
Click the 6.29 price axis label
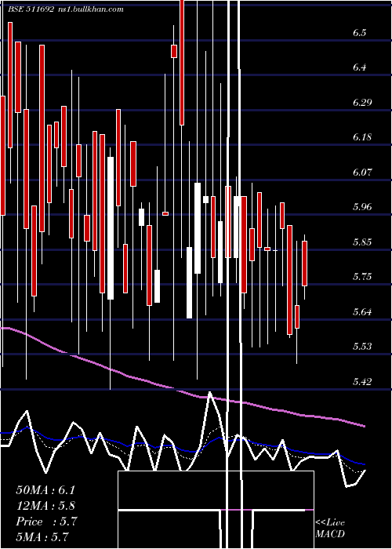[362, 102]
